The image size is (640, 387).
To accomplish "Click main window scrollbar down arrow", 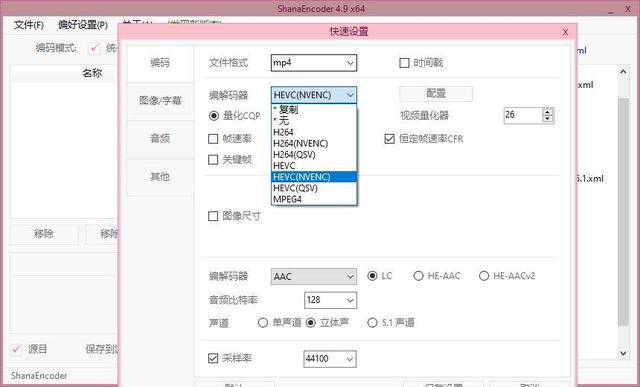I will point(623,353).
